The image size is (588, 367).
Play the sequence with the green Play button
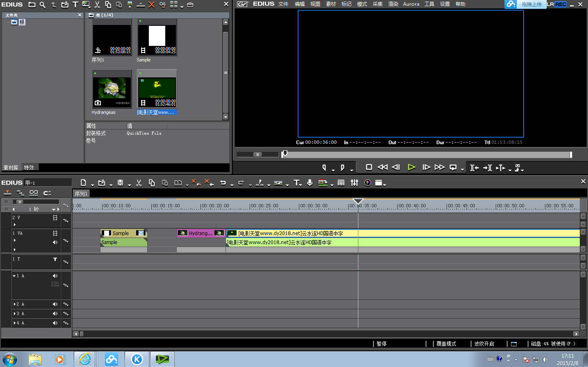412,167
